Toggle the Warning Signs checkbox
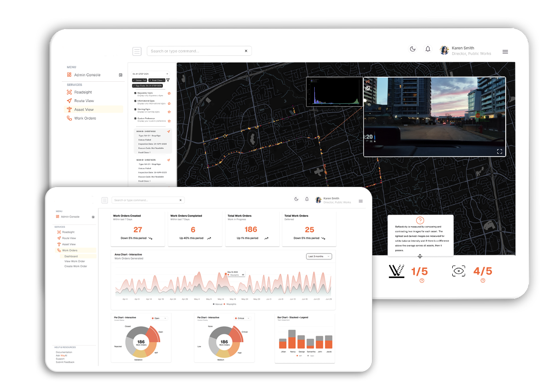 135,109
